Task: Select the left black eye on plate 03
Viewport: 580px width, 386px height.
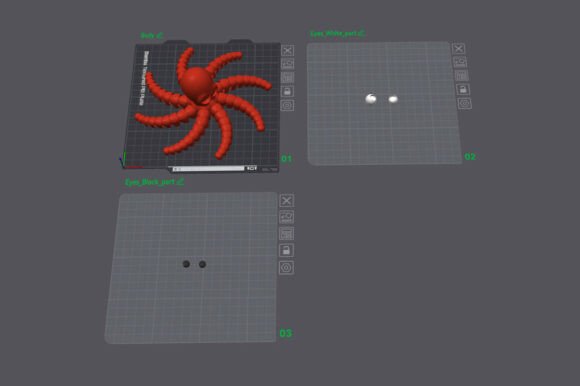Action: click(x=186, y=264)
